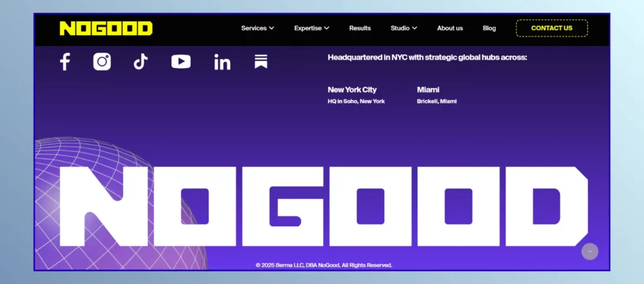This screenshot has width=644, height=284.
Task: Open the About us page
Action: pyautogui.click(x=450, y=28)
